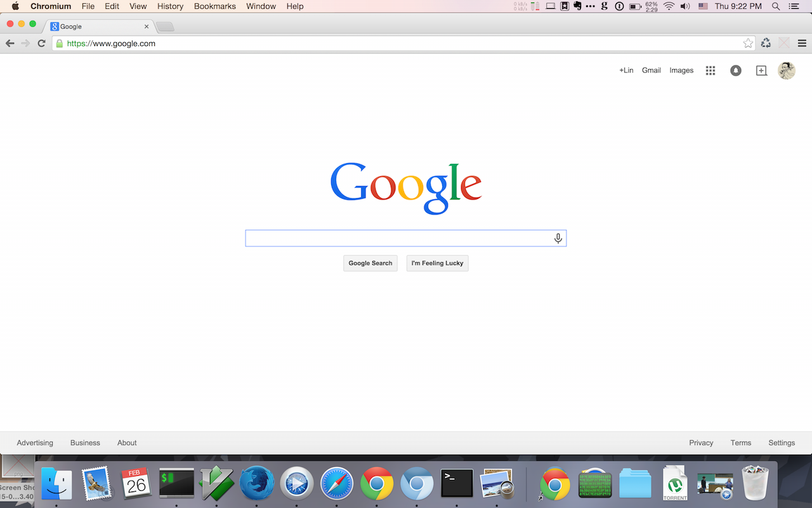
Task: Open Notification Center list icon
Action: tap(794, 6)
